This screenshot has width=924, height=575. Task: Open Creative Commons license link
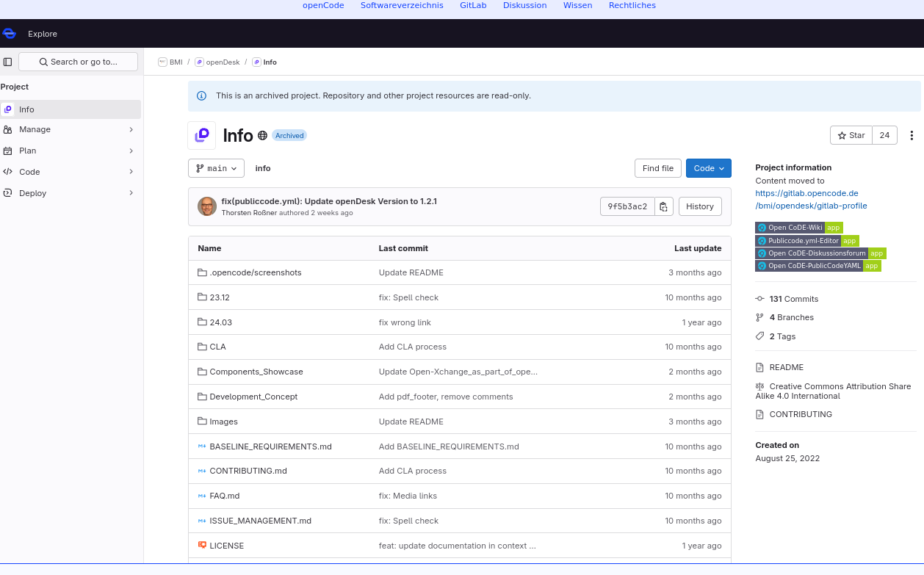coord(834,391)
